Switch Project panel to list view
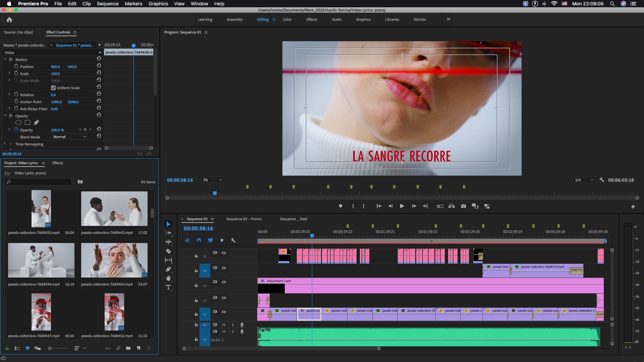 17,348
